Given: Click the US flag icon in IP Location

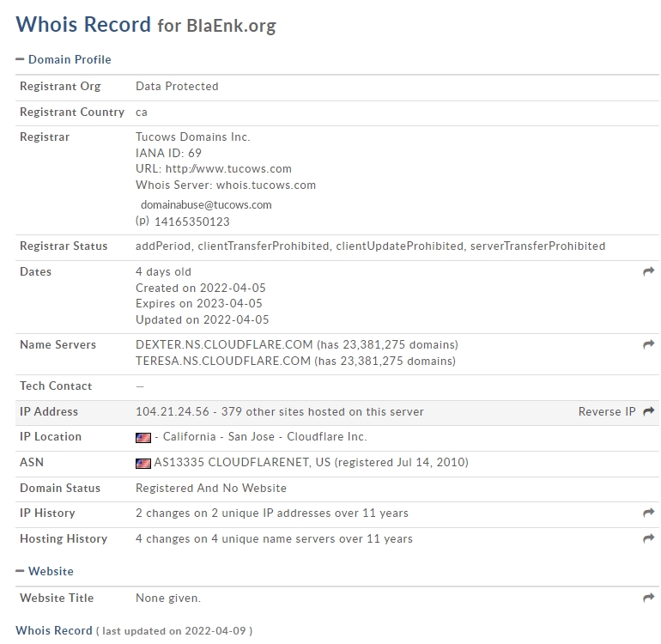Looking at the screenshot, I should (143, 438).
